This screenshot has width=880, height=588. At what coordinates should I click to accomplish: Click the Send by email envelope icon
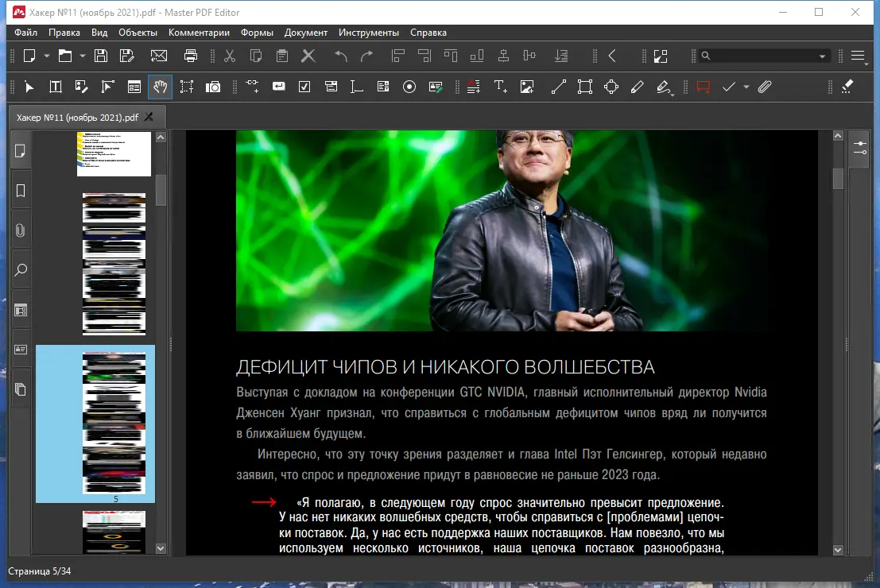(x=159, y=56)
